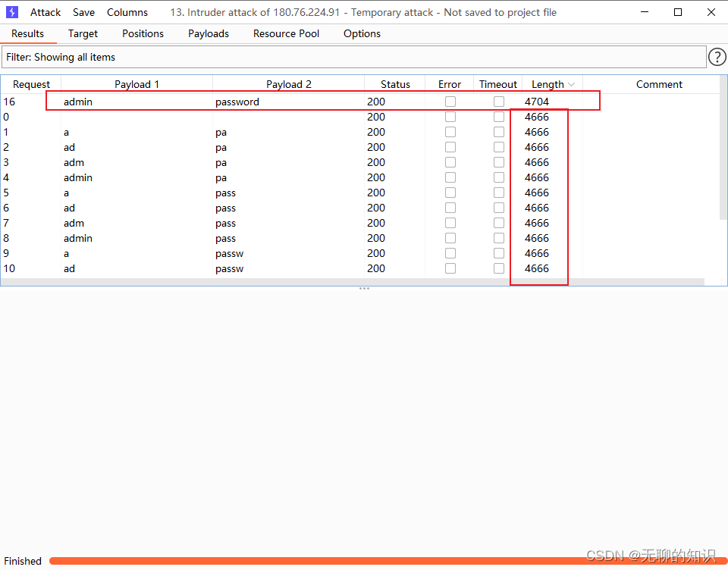Switch to the Payloads tab

coord(209,34)
